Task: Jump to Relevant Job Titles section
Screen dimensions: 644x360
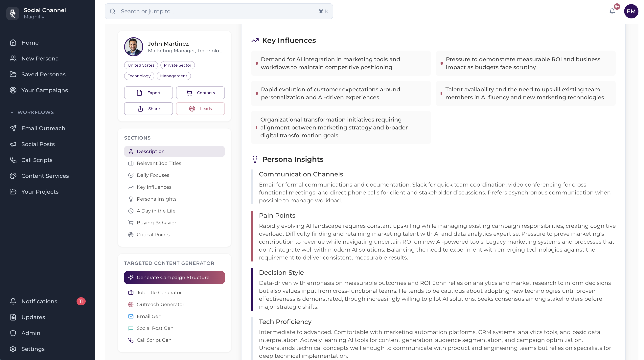Action: (x=159, y=163)
